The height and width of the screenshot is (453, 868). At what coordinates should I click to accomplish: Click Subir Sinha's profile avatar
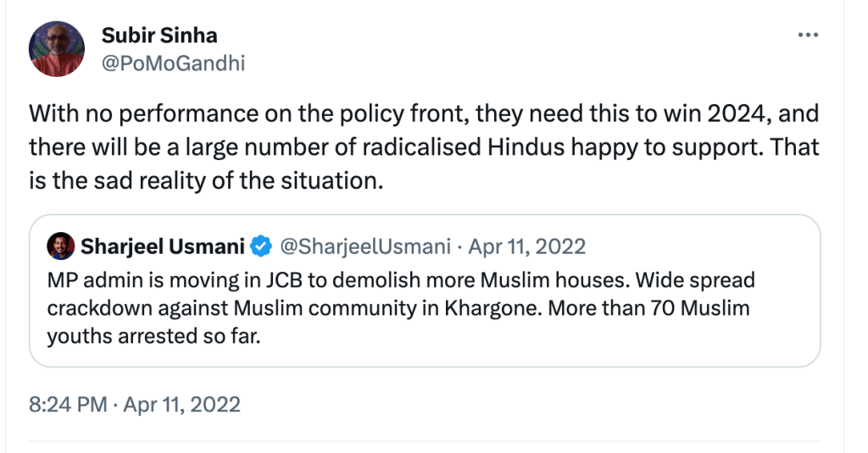[x=57, y=49]
